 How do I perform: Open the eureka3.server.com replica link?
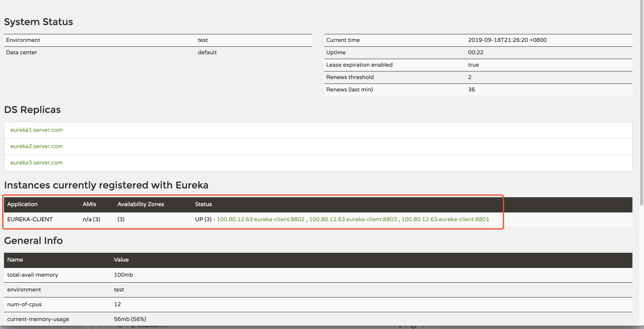pos(36,162)
